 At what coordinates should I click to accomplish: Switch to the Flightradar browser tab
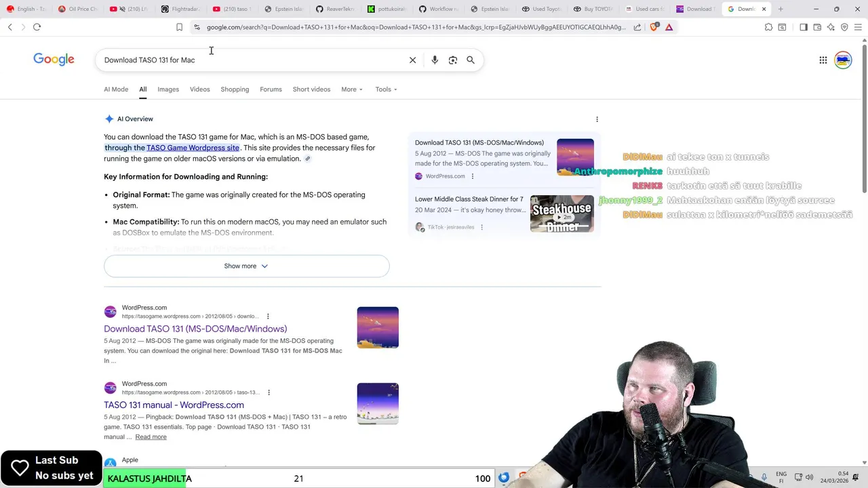tap(182, 9)
